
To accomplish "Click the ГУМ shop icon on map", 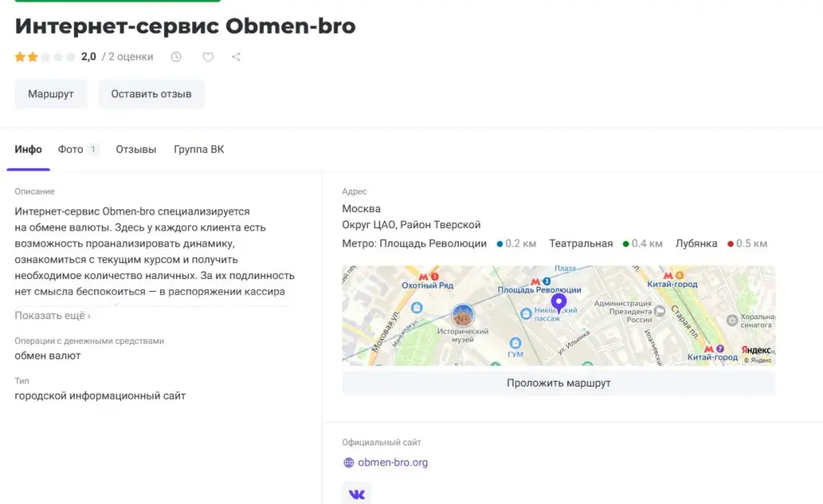I will [x=515, y=342].
